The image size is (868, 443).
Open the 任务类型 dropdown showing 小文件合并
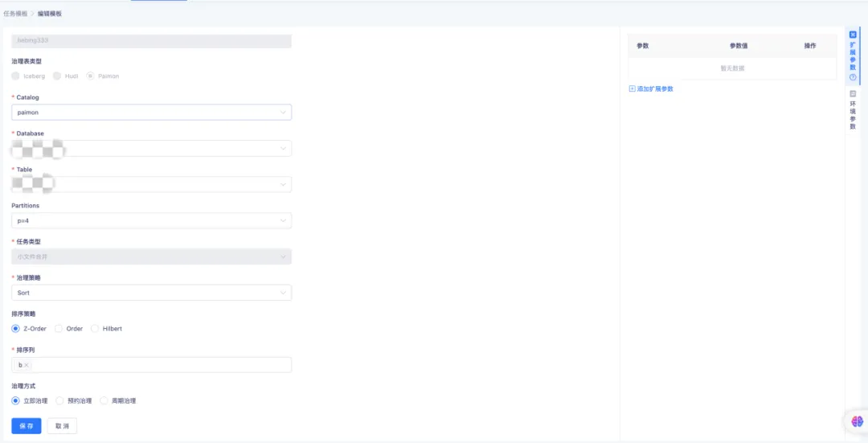tap(151, 256)
